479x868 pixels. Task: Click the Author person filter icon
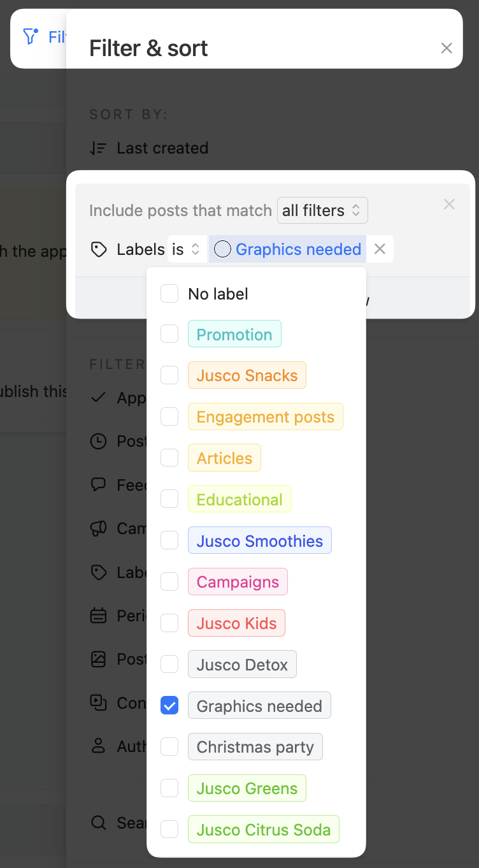(99, 746)
